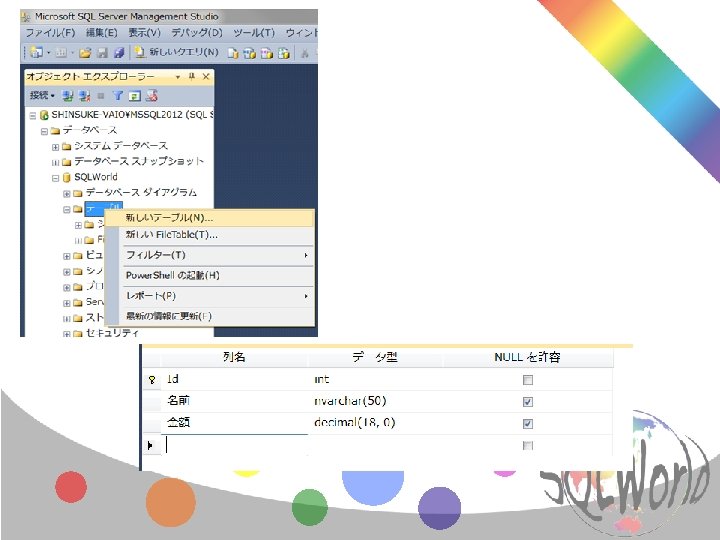Click the 新しいクエリ(N) new query button
Viewport: 720px width, 540px height.
tap(177, 52)
